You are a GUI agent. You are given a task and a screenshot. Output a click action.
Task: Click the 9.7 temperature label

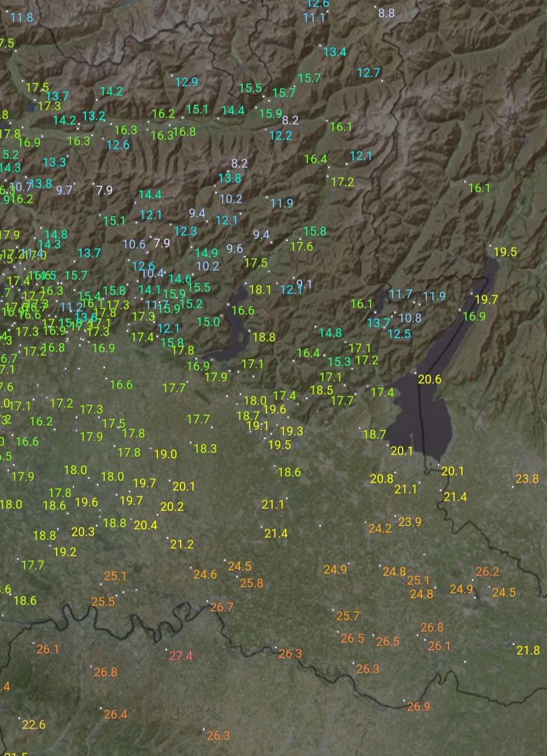(x=64, y=190)
